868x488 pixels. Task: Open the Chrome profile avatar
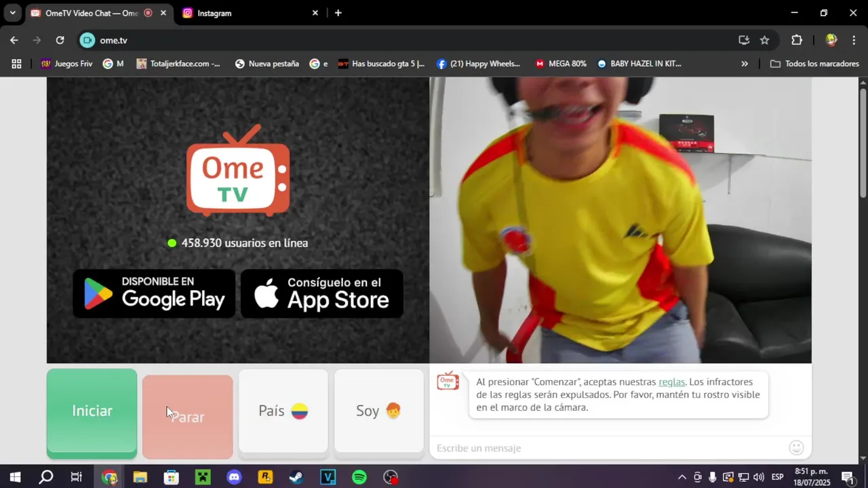(831, 40)
